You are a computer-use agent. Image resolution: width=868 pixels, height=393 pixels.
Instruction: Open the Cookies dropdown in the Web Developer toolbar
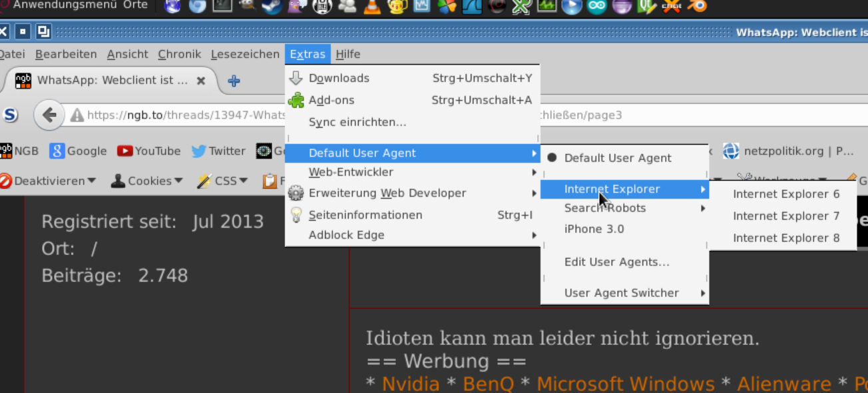coord(147,181)
